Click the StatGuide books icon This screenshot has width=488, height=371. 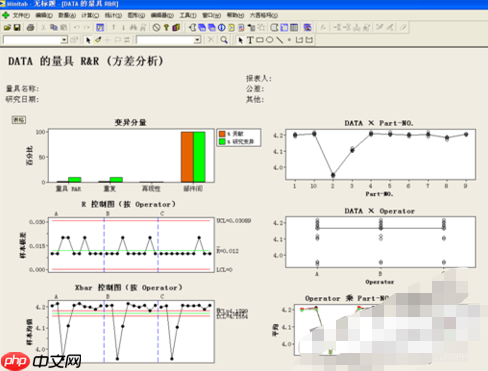tap(176, 27)
